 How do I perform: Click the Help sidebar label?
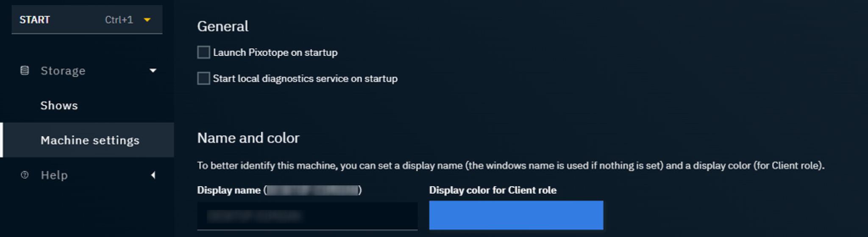[54, 175]
